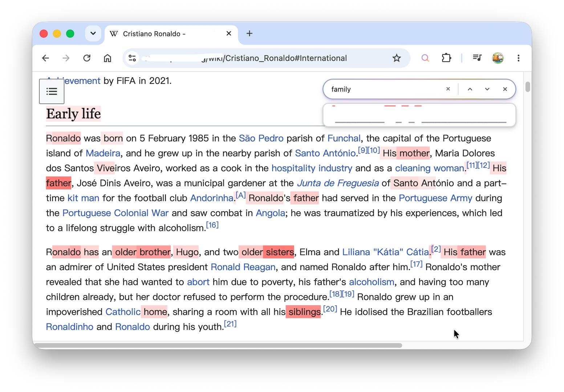The image size is (564, 392).
Task: Open the blue Ronaldo link after Ronaldinho
Action: click(x=133, y=327)
